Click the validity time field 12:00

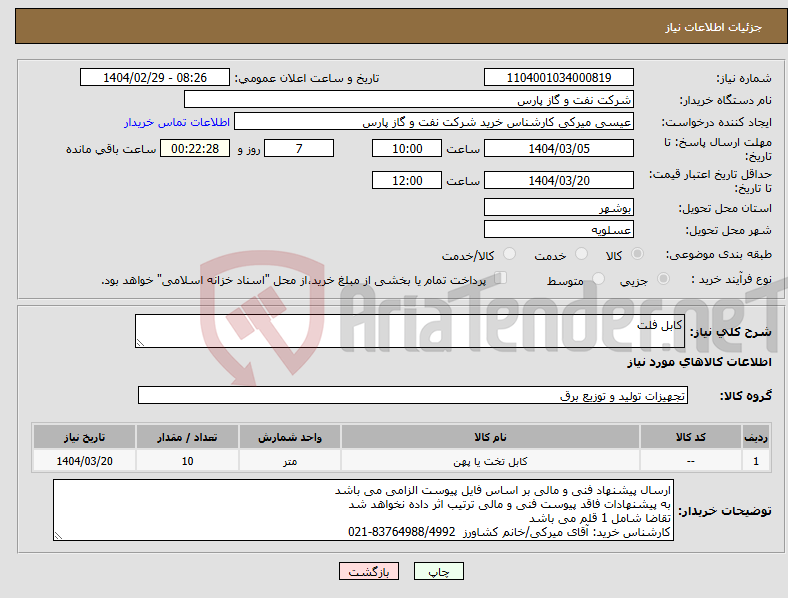(407, 180)
